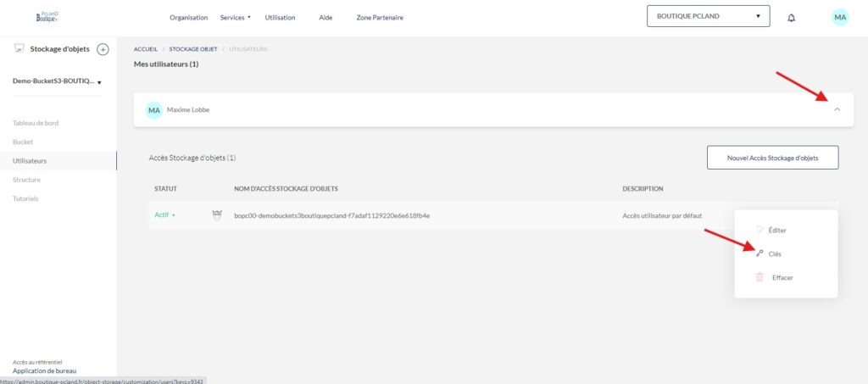Select Utilisateurs in sidebar
Viewport: 868px width, 384px height.
pos(30,161)
